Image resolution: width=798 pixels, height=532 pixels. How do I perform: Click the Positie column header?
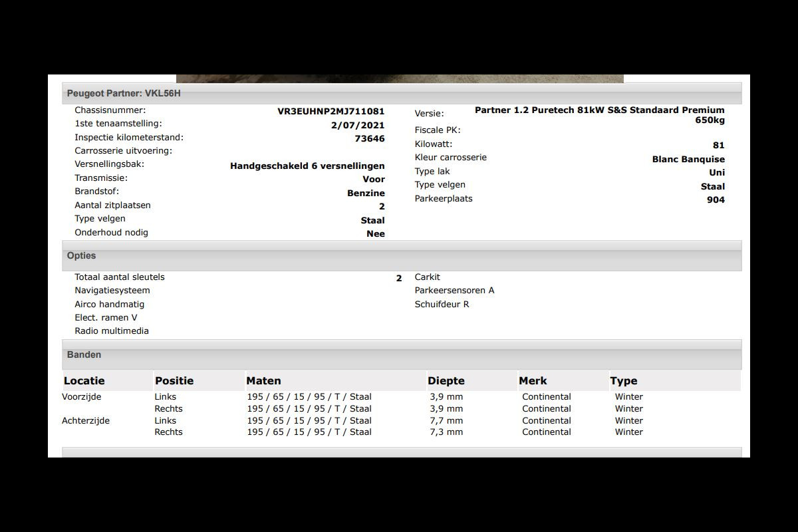(174, 381)
